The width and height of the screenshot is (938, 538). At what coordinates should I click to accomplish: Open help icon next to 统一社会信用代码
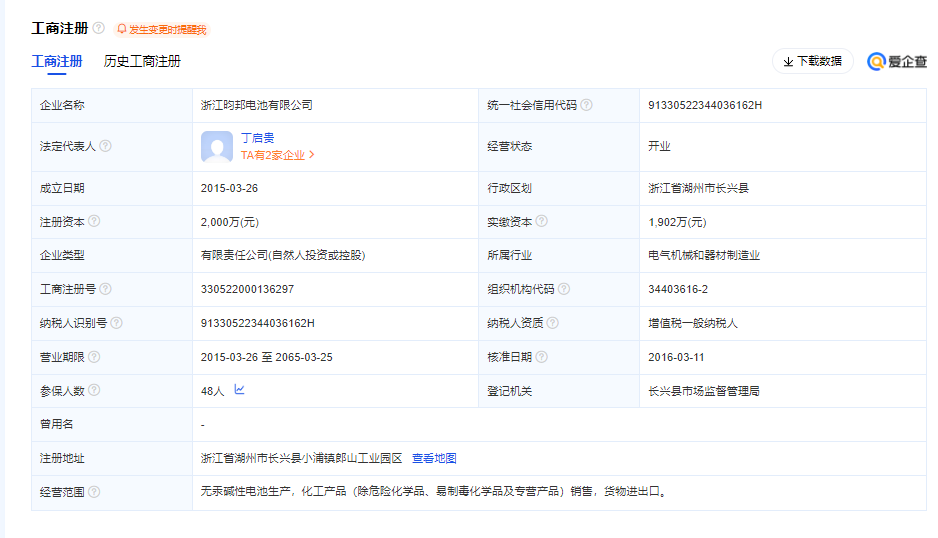click(586, 105)
